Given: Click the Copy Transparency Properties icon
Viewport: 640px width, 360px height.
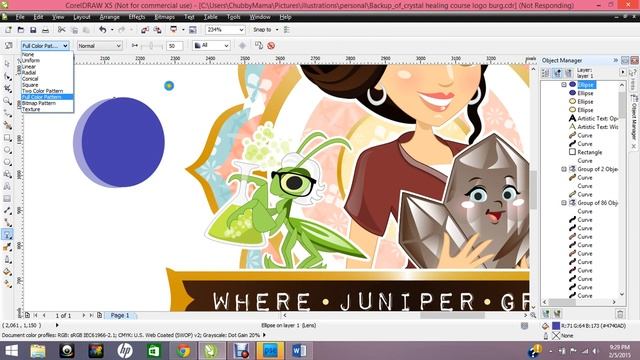Looking at the screenshot, I should tap(259, 45).
